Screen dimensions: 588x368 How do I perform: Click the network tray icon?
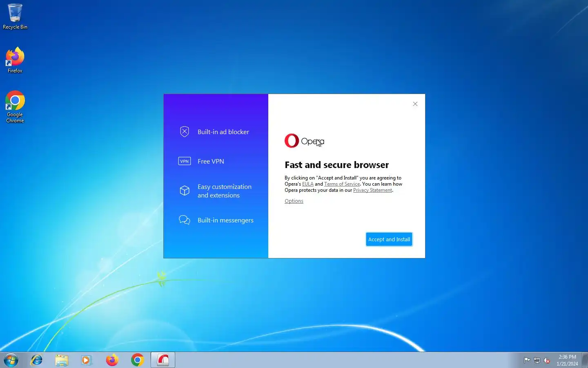click(537, 360)
